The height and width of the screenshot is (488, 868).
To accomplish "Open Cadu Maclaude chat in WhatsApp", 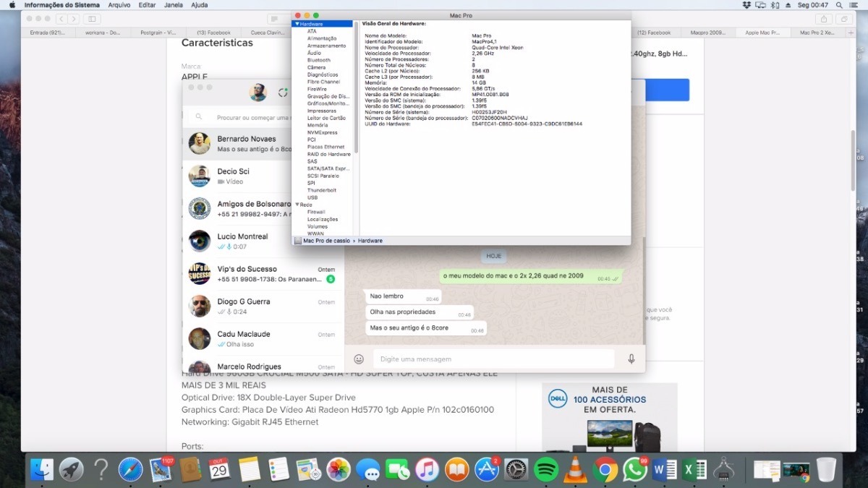I will click(x=263, y=339).
